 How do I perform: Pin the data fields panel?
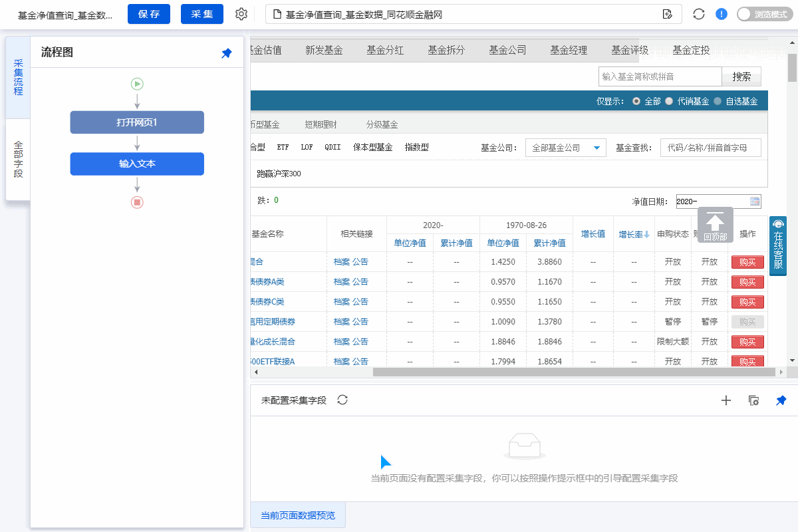[781, 400]
